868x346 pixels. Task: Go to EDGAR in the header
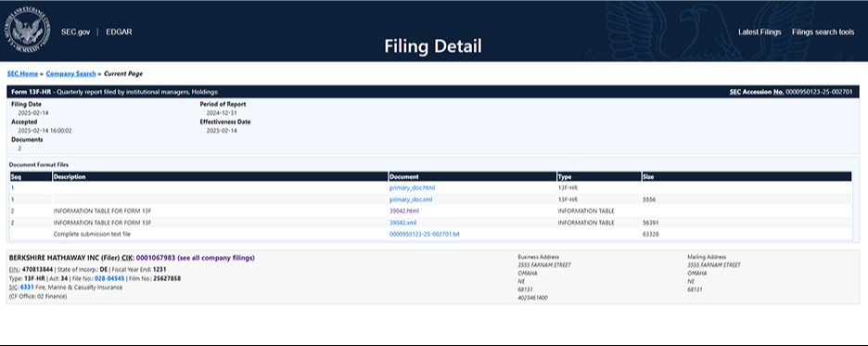(119, 32)
